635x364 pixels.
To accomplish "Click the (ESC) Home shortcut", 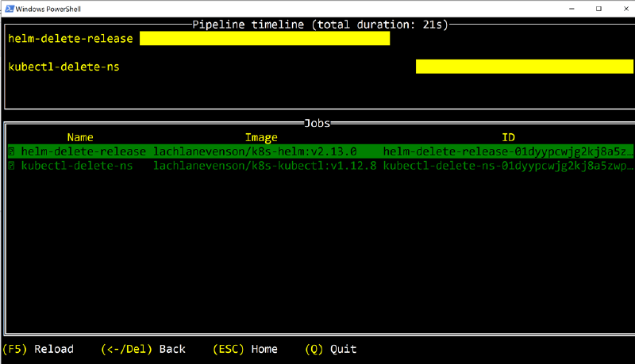I will [245, 349].
